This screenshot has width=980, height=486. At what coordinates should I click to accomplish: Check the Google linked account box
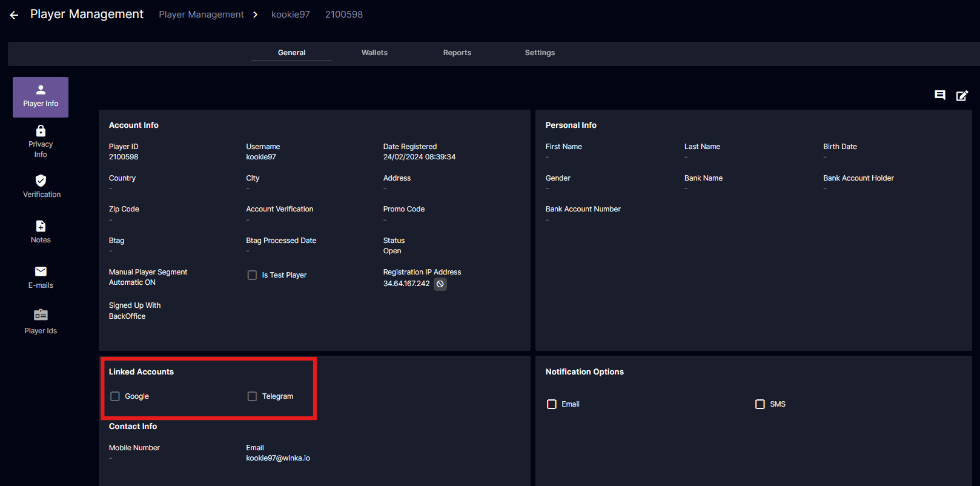click(115, 396)
